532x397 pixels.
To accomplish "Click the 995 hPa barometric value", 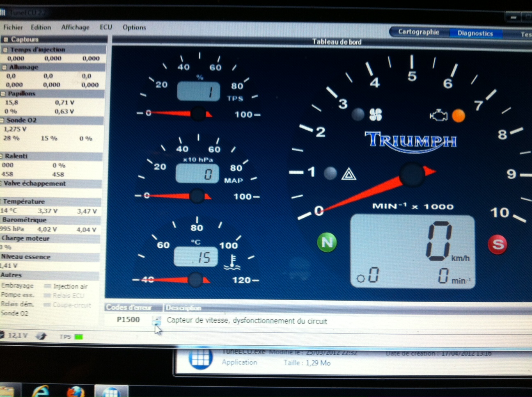I will click(12, 229).
